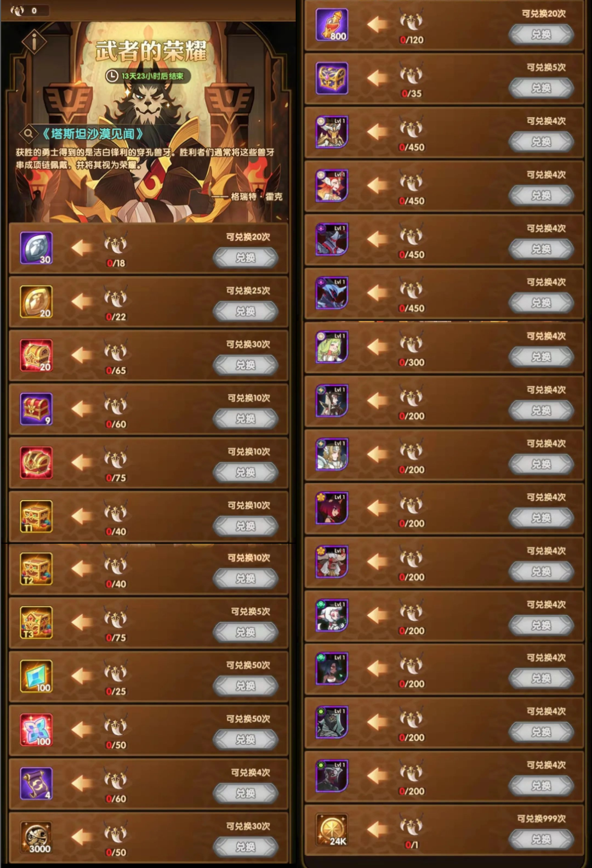
Task: Click 兑换 on the 0/35 chest row
Action: coord(541,88)
